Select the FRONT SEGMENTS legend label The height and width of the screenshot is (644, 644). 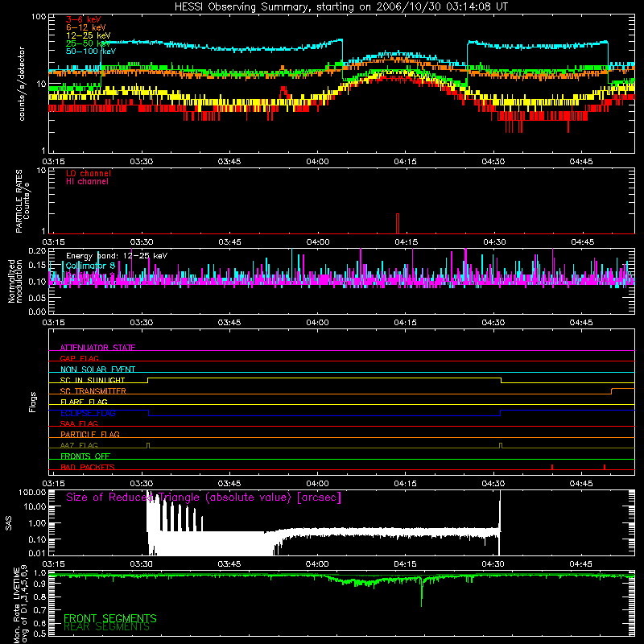110,618
